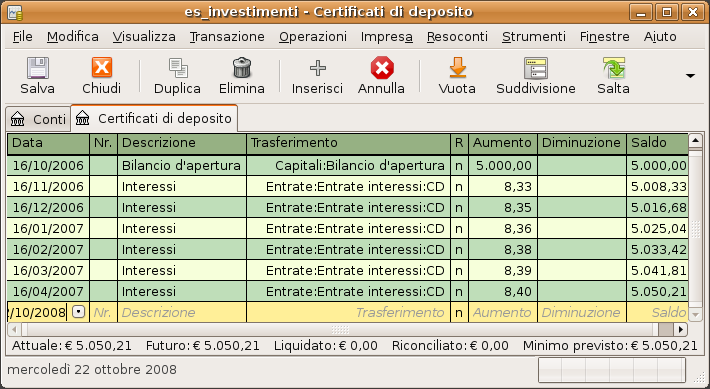Click the empty Aumento field

coord(503,312)
